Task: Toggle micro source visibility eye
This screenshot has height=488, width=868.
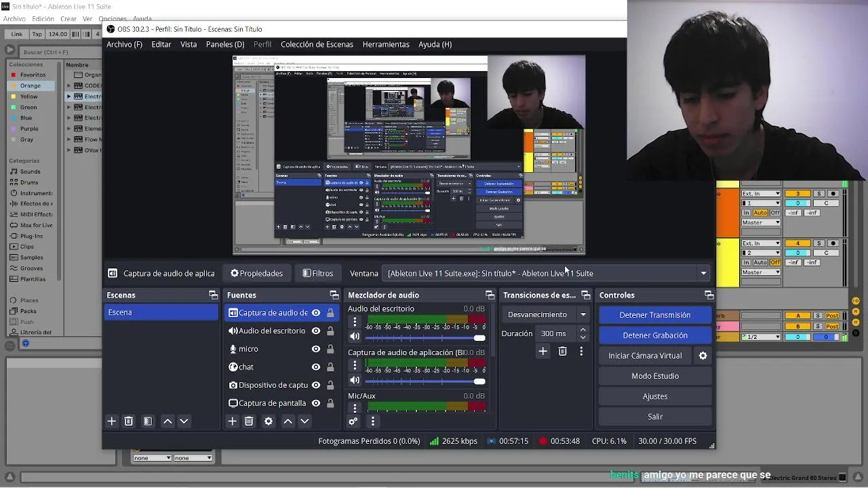Action: coord(315,348)
